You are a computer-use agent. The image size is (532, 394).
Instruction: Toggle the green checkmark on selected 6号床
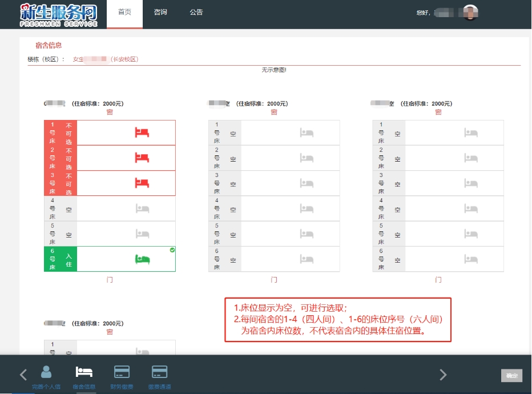pos(172,250)
